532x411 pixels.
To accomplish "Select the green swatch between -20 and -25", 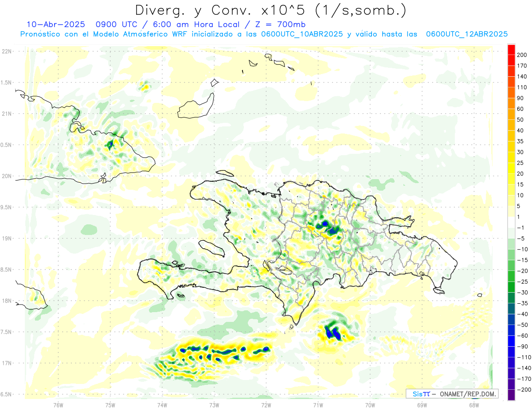I will 512,276.
